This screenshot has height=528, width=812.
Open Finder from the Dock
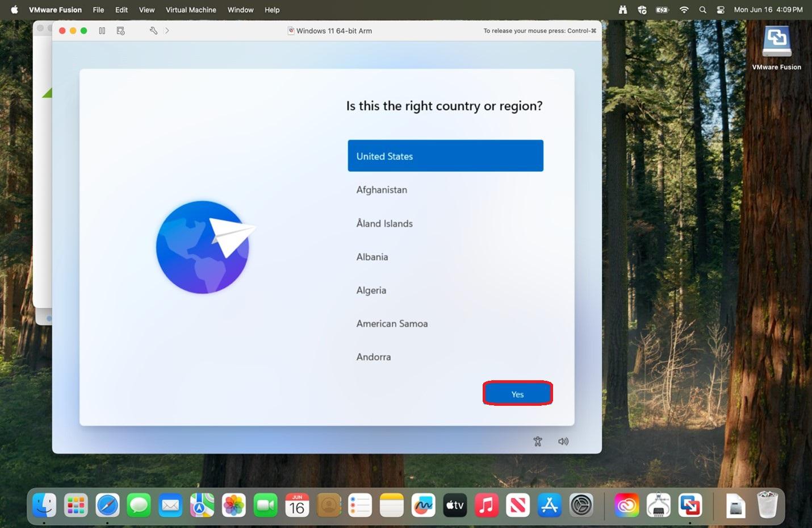[x=44, y=505]
